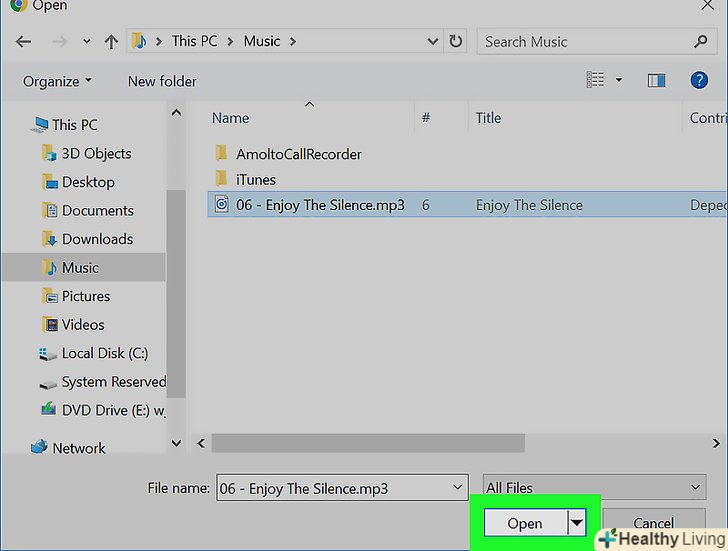The width and height of the screenshot is (728, 551).
Task: Click the horizontal scrollbar thumb in file list
Action: (x=368, y=443)
